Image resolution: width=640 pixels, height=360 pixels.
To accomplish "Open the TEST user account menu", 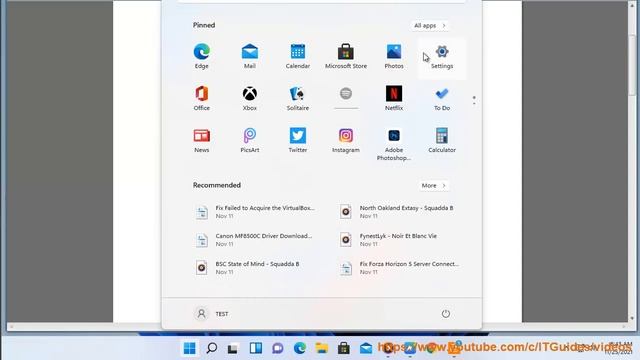I will pos(211,314).
